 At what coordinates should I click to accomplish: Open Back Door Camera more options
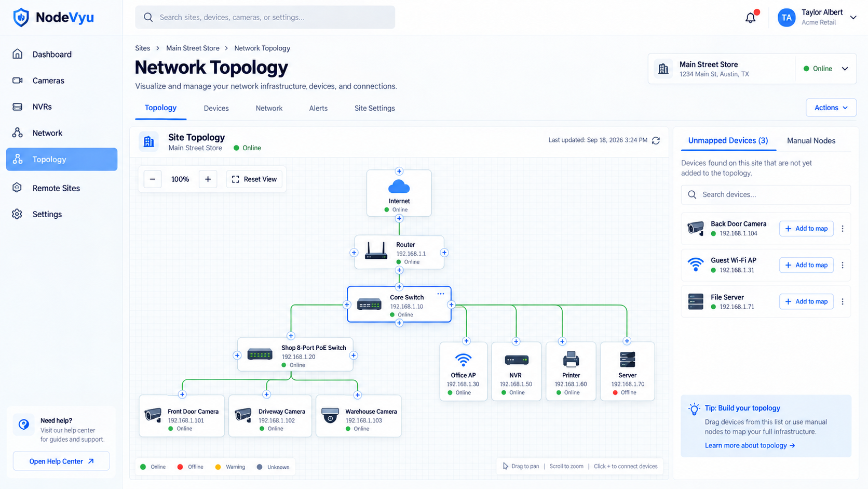tap(843, 229)
